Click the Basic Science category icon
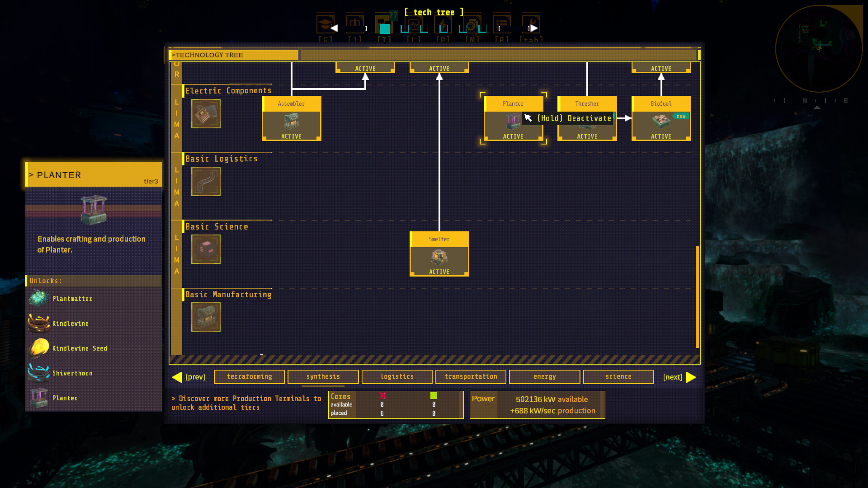Image resolution: width=868 pixels, height=488 pixels. pyautogui.click(x=206, y=249)
